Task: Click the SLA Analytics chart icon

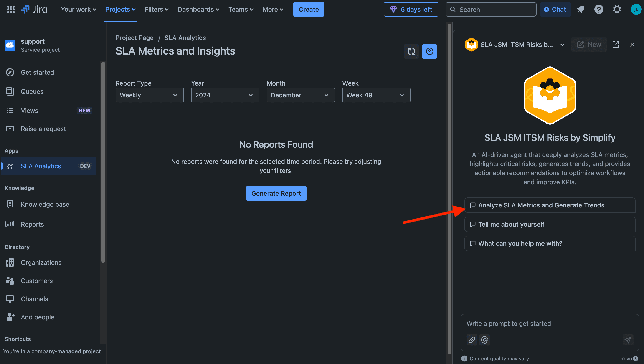Action: point(10,166)
